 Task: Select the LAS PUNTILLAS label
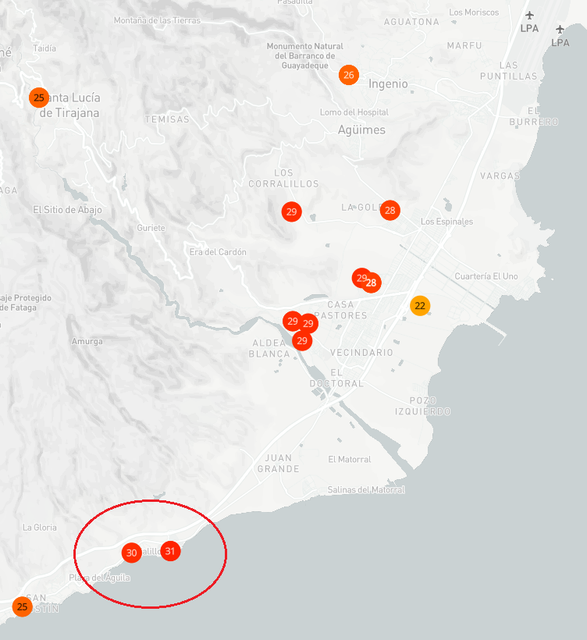[x=508, y=71]
